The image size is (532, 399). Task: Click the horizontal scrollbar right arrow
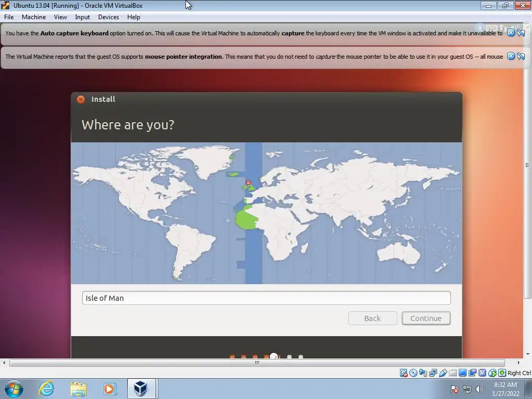pyautogui.click(x=518, y=363)
